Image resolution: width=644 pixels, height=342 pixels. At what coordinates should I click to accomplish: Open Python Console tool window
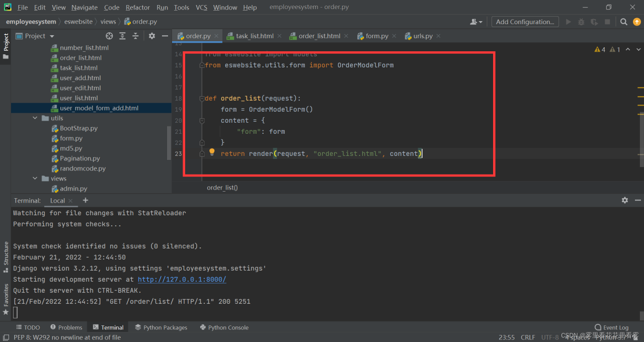point(224,327)
